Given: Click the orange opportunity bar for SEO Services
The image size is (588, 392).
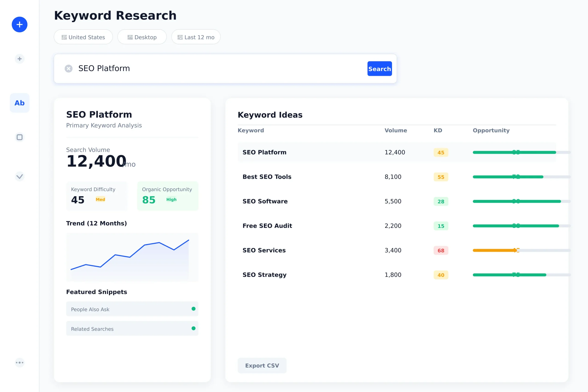Looking at the screenshot, I should 521,250.
